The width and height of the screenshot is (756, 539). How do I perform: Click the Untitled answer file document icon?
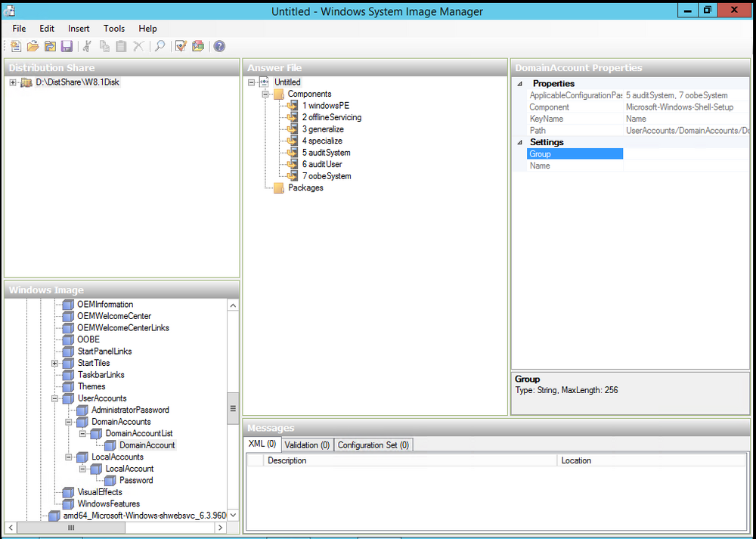pos(264,82)
